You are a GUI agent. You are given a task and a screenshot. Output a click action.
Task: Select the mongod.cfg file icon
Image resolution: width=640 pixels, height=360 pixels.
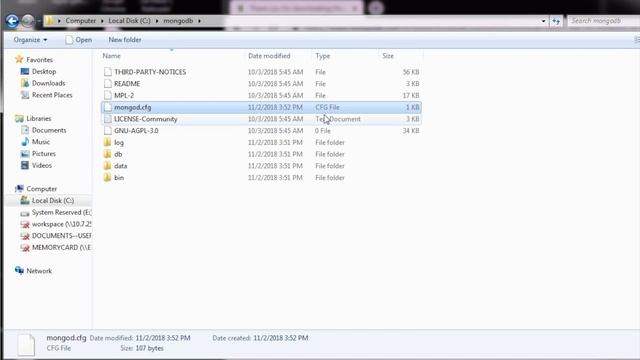(x=107, y=107)
